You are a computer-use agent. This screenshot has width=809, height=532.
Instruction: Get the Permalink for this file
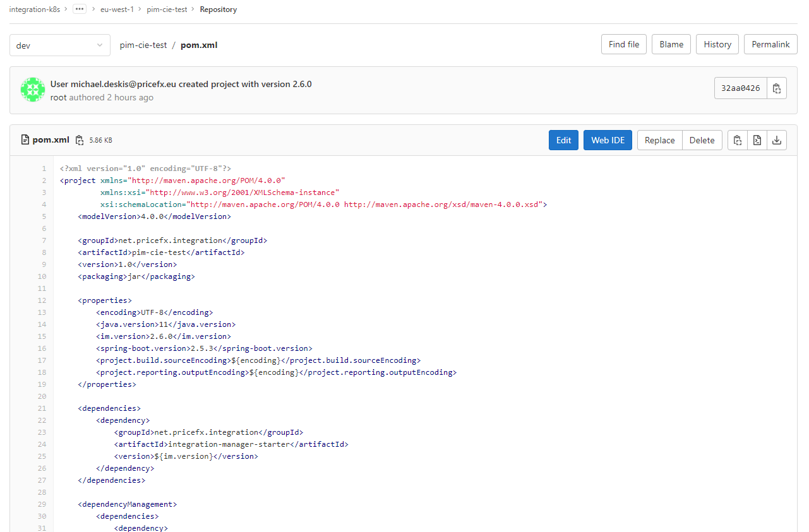770,45
